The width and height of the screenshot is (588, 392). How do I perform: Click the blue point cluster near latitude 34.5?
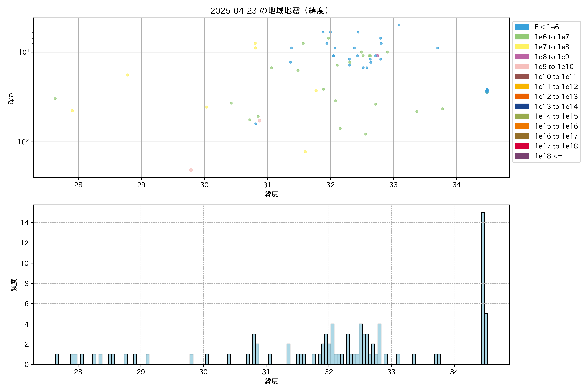(487, 91)
